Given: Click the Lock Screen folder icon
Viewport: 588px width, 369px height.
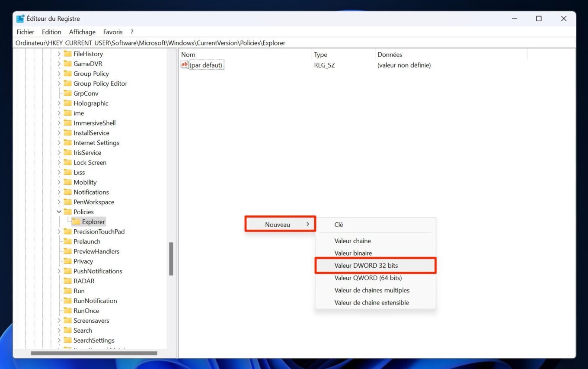Looking at the screenshot, I should 67,163.
